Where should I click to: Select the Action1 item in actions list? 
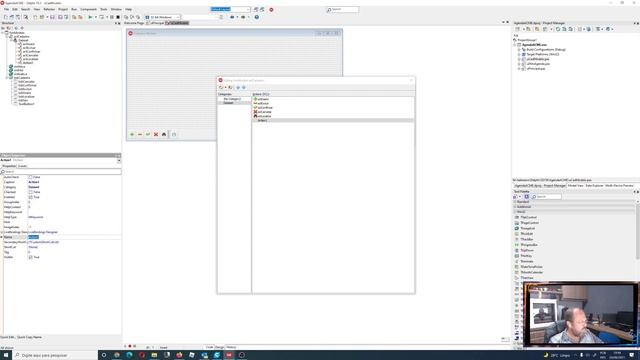click(x=333, y=120)
